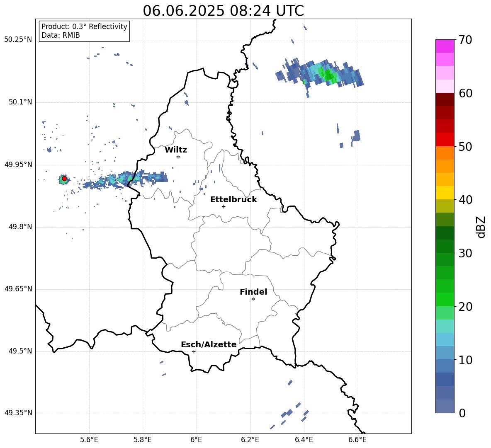The image size is (491, 448).
Task: Click the light blue colorbar swatch above 10
Action: (445, 353)
